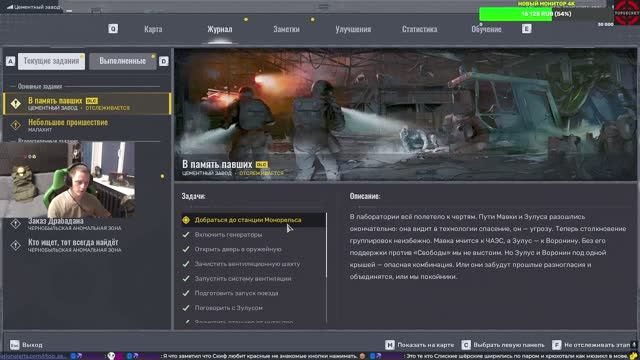Click the D key icon beside Выполненные
The height and width of the screenshot is (360, 640).
click(x=164, y=61)
